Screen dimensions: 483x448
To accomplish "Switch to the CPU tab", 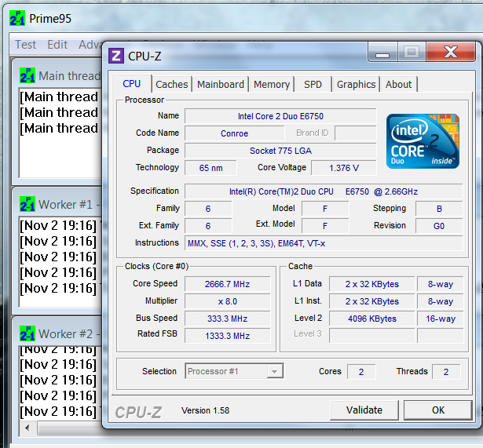I will click(x=131, y=84).
